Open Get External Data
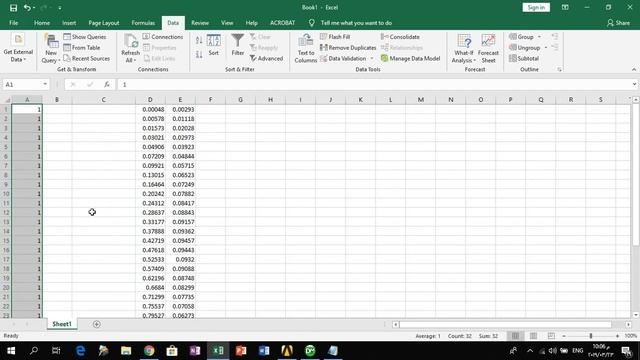 click(18, 48)
